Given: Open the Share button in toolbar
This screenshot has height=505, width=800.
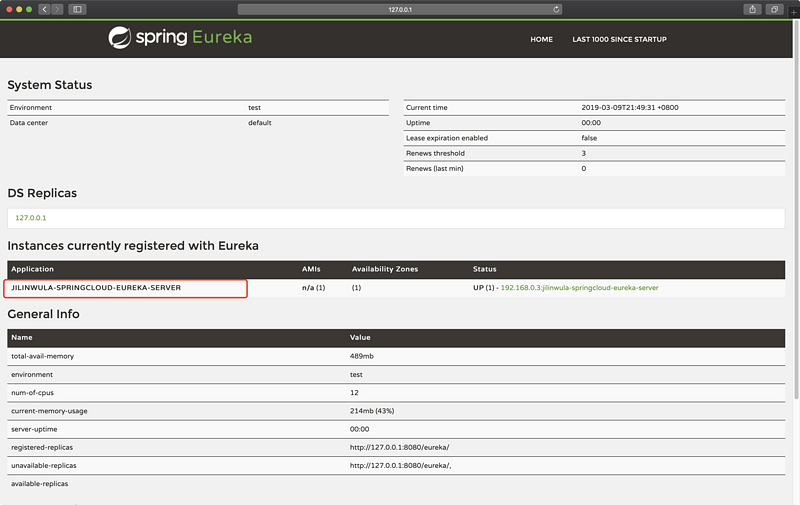Looking at the screenshot, I should tap(752, 9).
